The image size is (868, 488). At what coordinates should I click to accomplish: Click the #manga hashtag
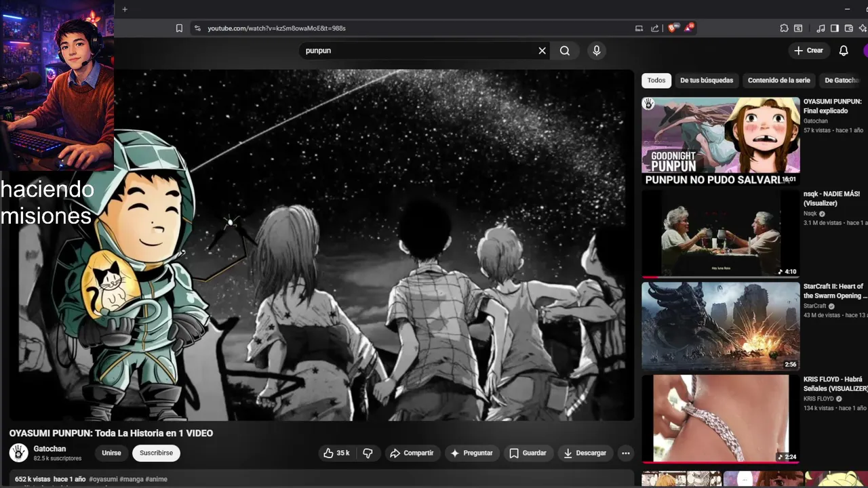[132, 479]
